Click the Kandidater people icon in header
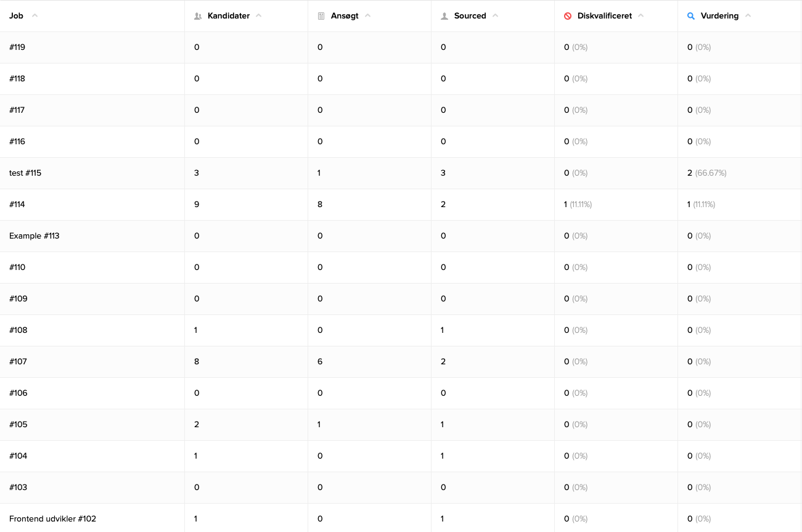 click(x=198, y=16)
